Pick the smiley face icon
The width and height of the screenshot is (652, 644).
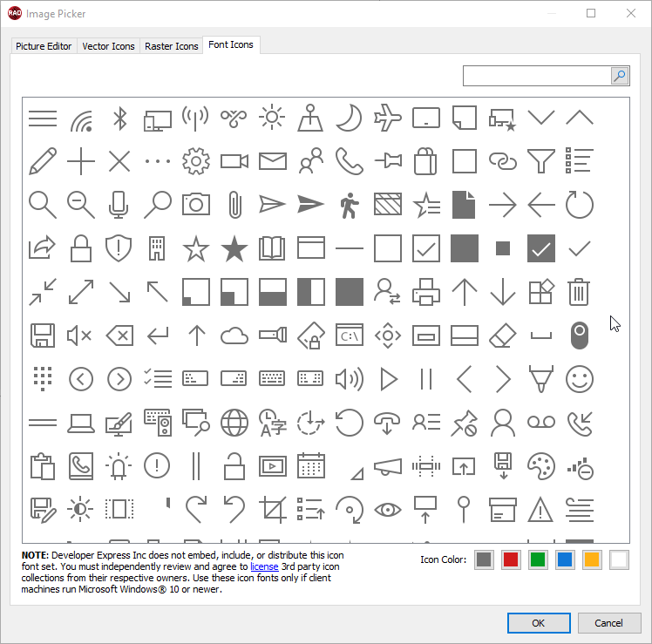[579, 379]
